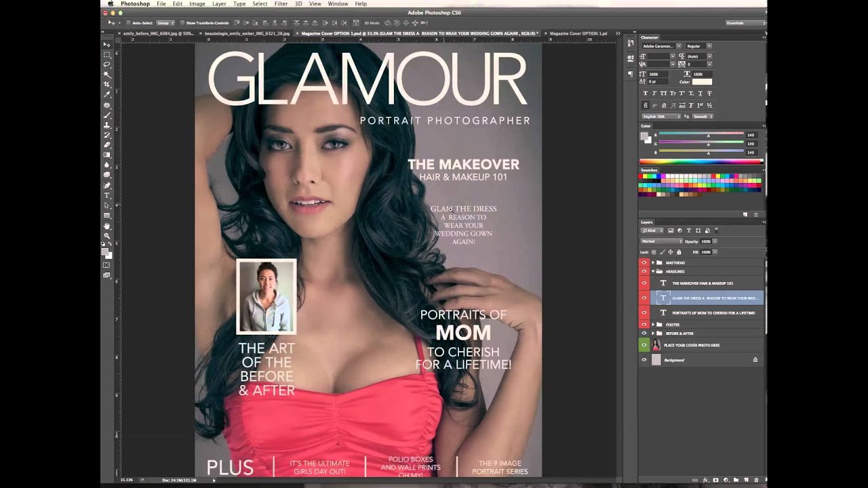Open the anti-aliasing Smooth dropdown
Viewport: 868px width, 488px height.
703,117
